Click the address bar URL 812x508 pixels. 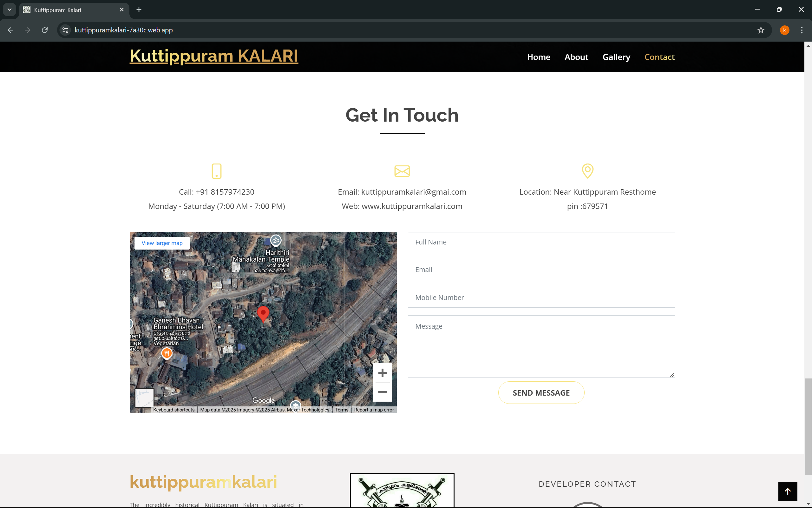coord(123,30)
